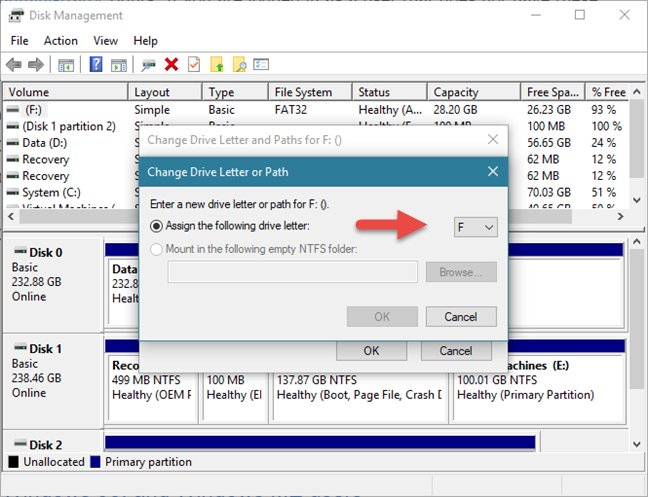
Task: Click the show/hide action pane icon
Action: coord(119,65)
